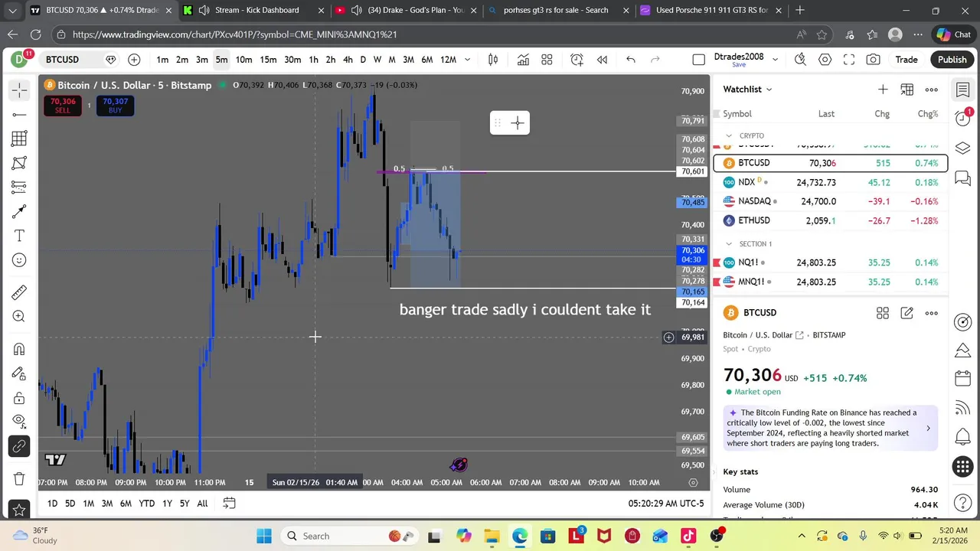Collapse the CRYPTO watchlist section
The height and width of the screenshot is (551, 980).
coord(729,135)
